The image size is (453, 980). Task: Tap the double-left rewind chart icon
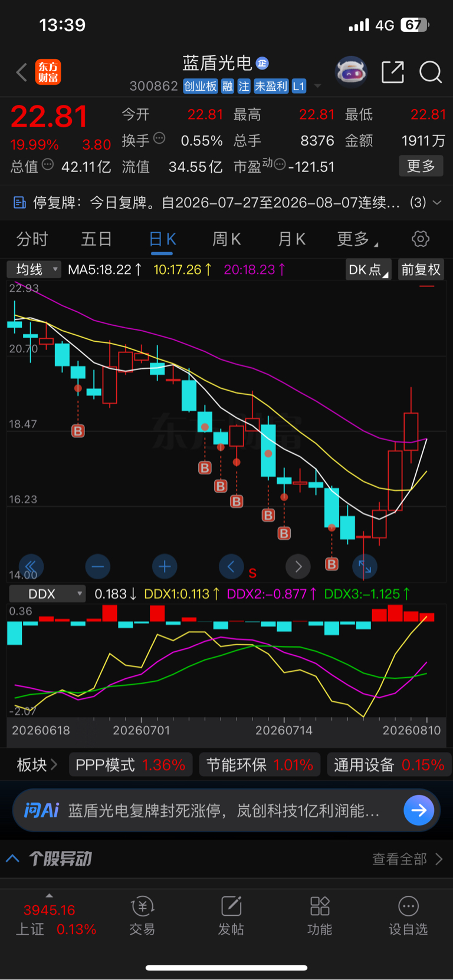[x=31, y=567]
